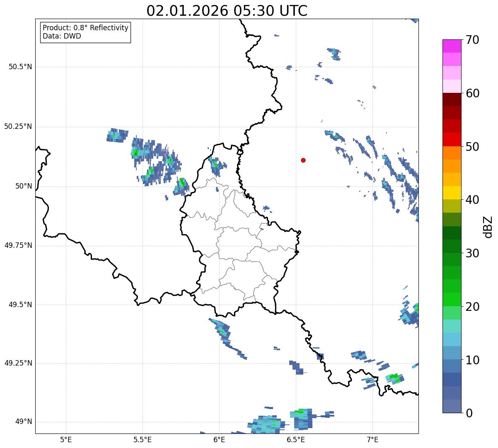This screenshot has height=448, width=498.
Task: Click the 5°E longitude tick label
Action: 66,439
